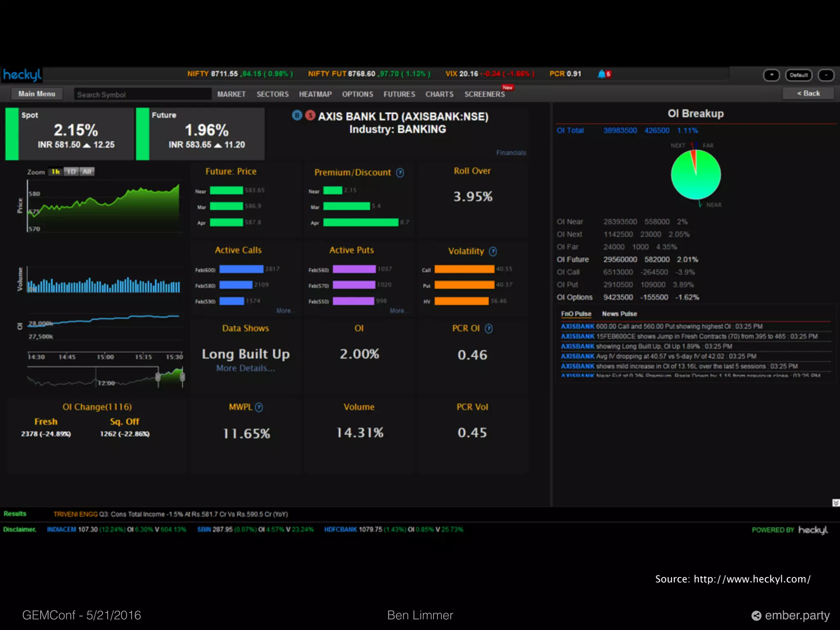Screen dimensions: 840x630
Task: Click the blue B buy icon
Action: (x=297, y=115)
